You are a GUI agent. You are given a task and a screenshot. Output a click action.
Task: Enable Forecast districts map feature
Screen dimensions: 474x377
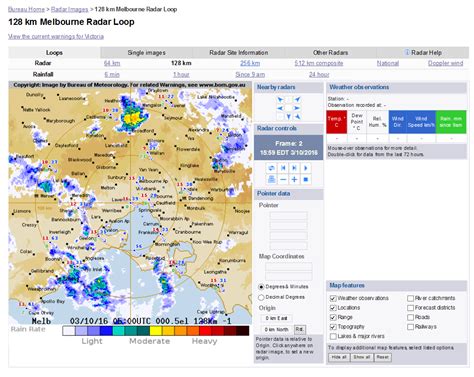coord(410,308)
